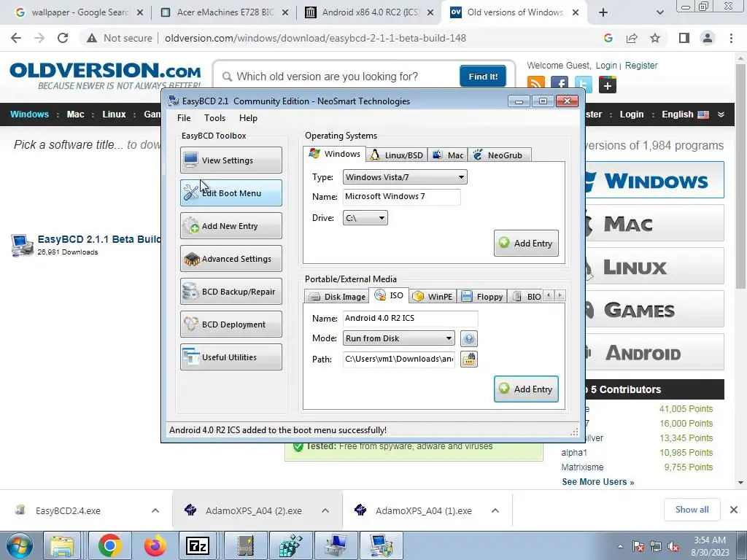This screenshot has height=560, width=747.
Task: Switch to the Mac operating systems tab
Action: click(448, 155)
